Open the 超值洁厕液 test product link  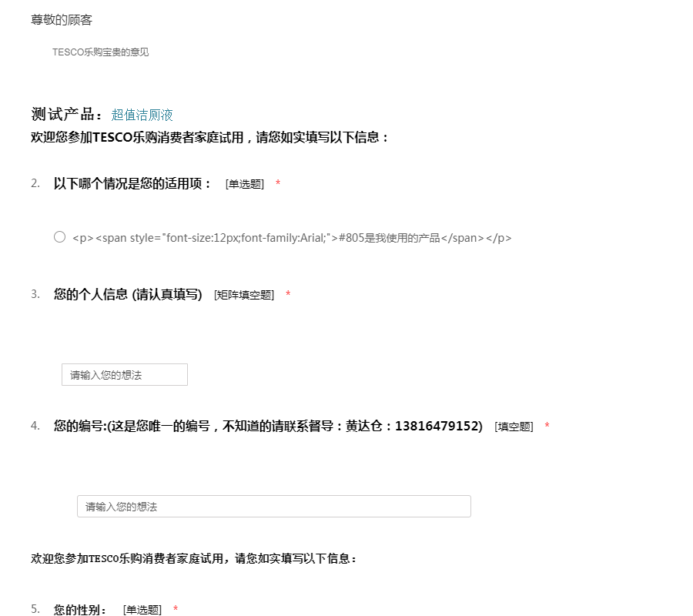142,115
